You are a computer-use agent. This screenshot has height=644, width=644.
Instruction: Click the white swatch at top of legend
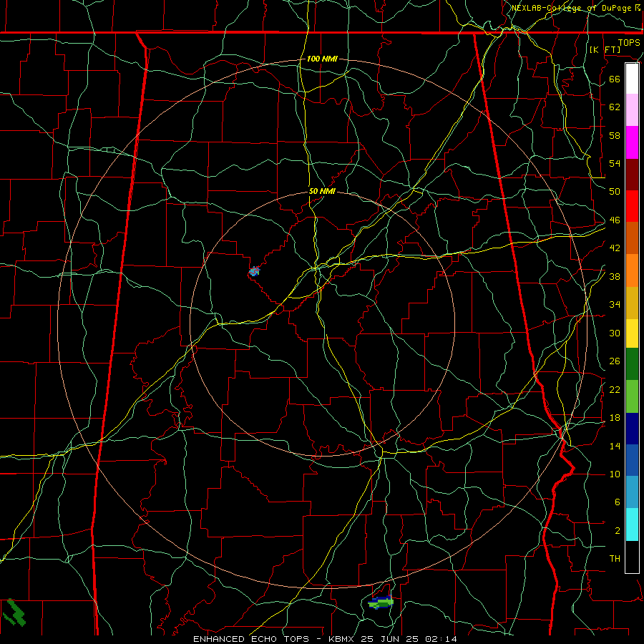pos(632,79)
